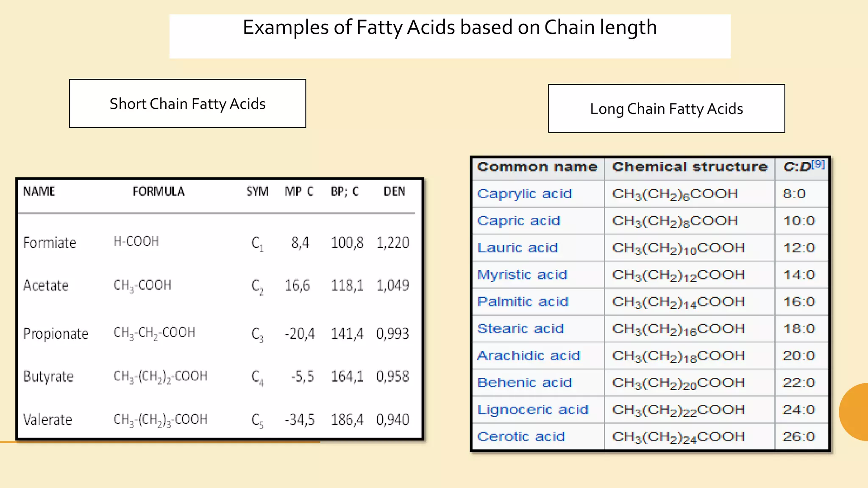Select the Palmitic acid link
This screenshot has height=488, width=868.
click(x=523, y=302)
